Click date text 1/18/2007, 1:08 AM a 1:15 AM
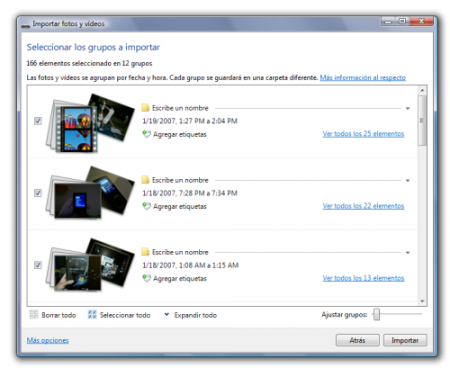 pyautogui.click(x=190, y=265)
